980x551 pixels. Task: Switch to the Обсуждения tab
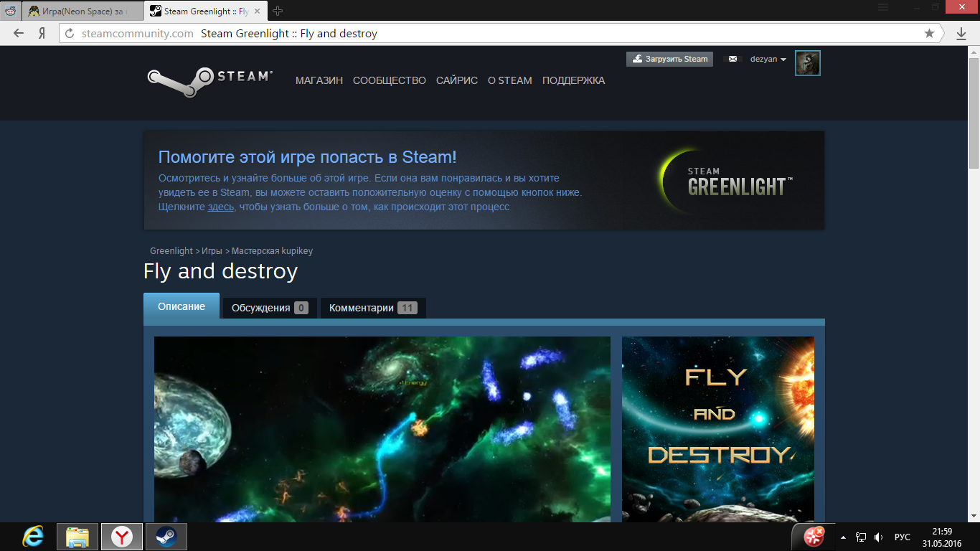pyautogui.click(x=270, y=308)
